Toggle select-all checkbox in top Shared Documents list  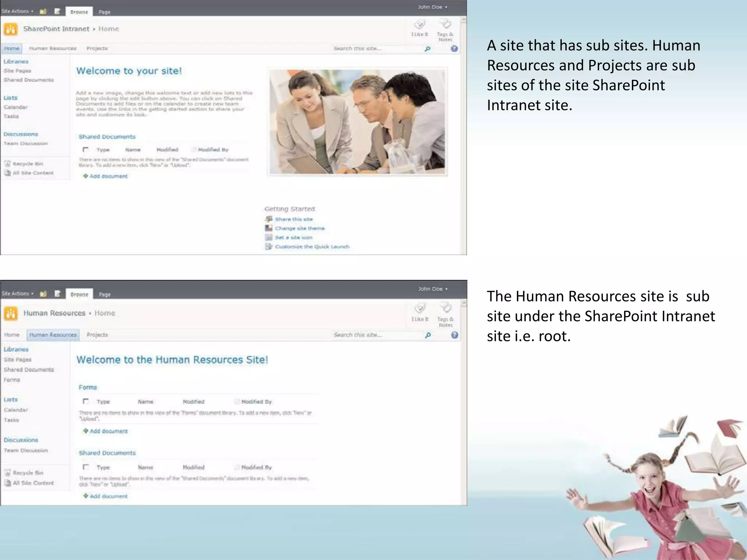coord(85,149)
